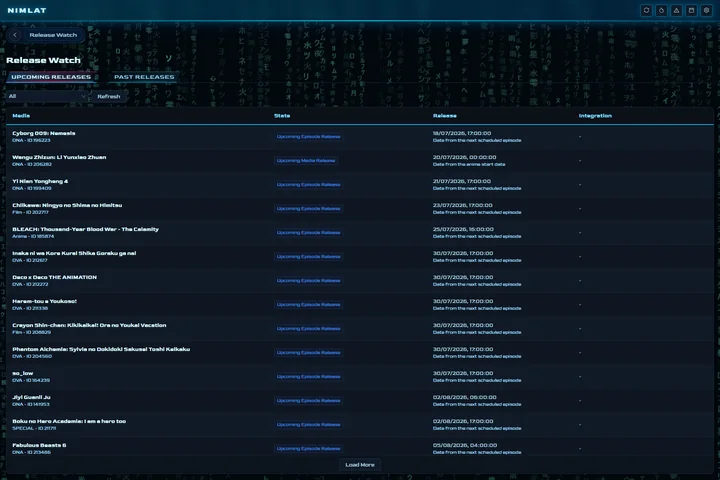Viewport: 720px width, 480px height.
Task: Click release date 02/08/2026, 17:00:00
Action: (x=463, y=421)
